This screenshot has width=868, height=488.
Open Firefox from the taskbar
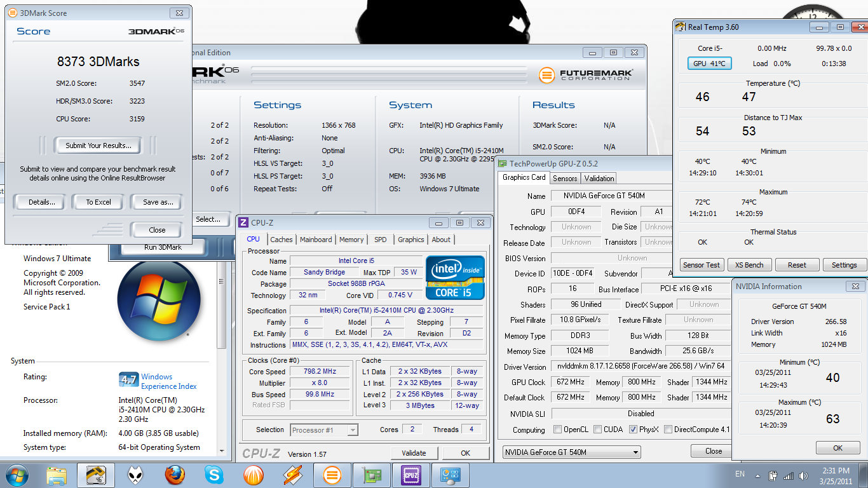[175, 475]
